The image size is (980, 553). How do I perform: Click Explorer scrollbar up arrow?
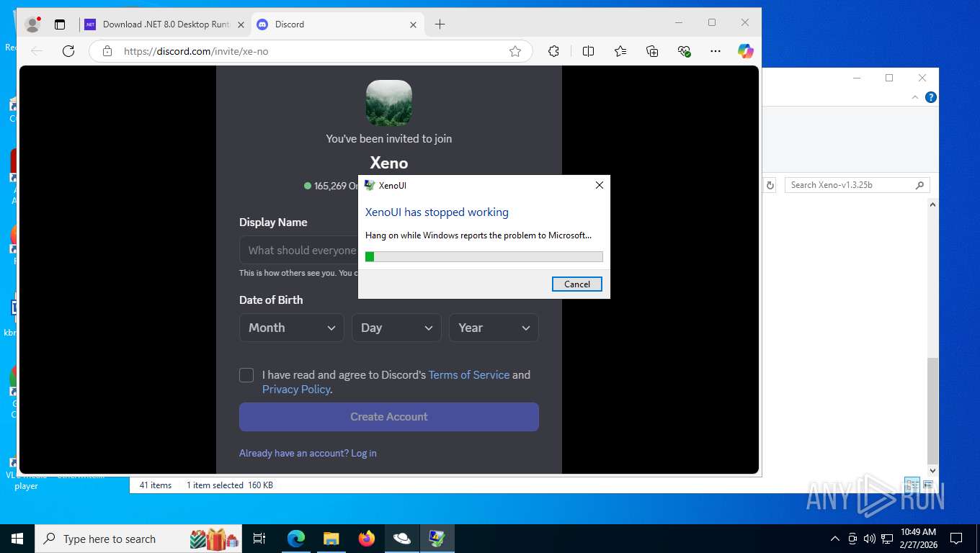(932, 205)
